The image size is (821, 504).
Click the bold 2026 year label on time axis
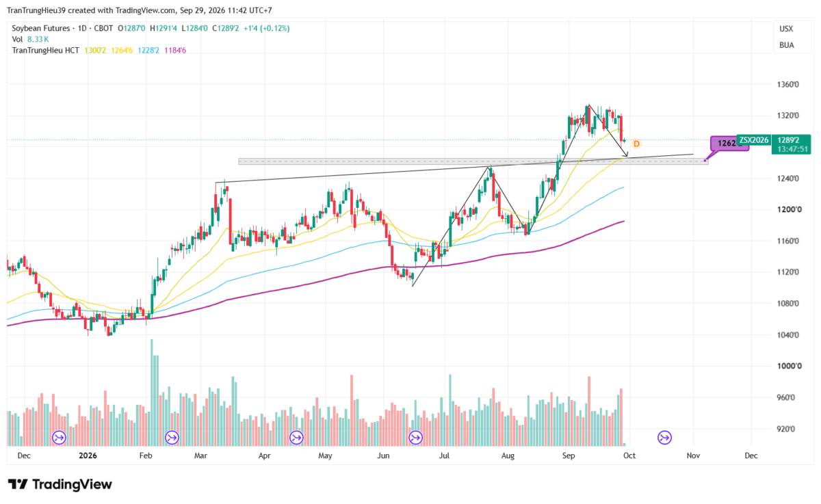coord(88,455)
